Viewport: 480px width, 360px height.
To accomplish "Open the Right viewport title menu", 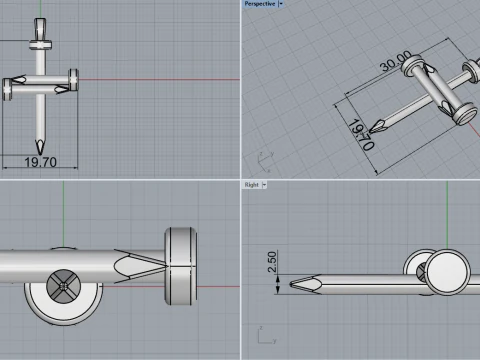I will pyautogui.click(x=252, y=185).
